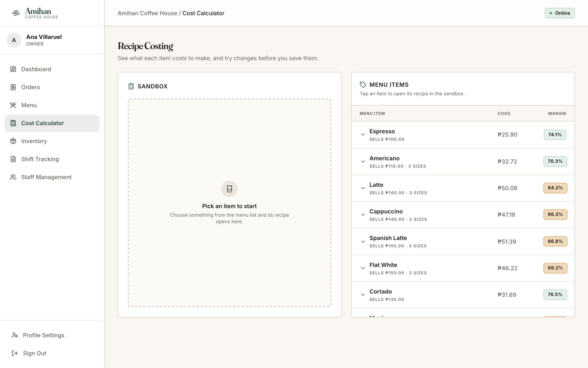Click the Sign Out arrow icon
Image resolution: width=588 pixels, height=368 pixels.
click(15, 353)
